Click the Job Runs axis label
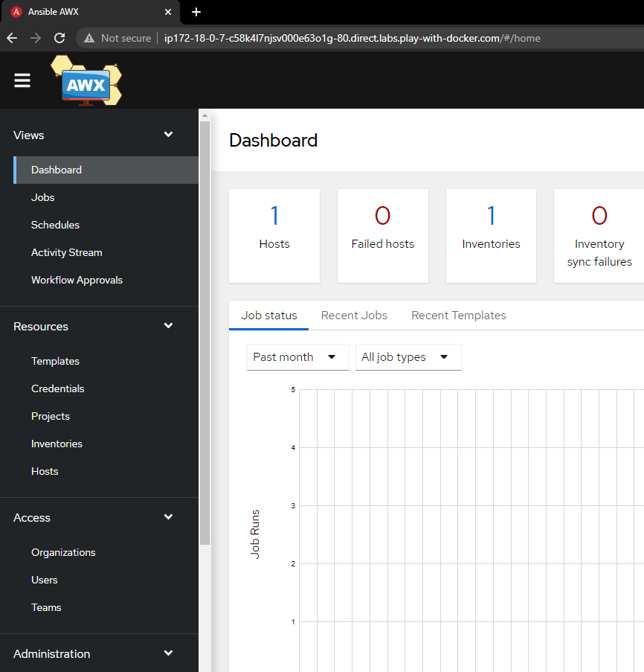This screenshot has width=644, height=672. [255, 534]
